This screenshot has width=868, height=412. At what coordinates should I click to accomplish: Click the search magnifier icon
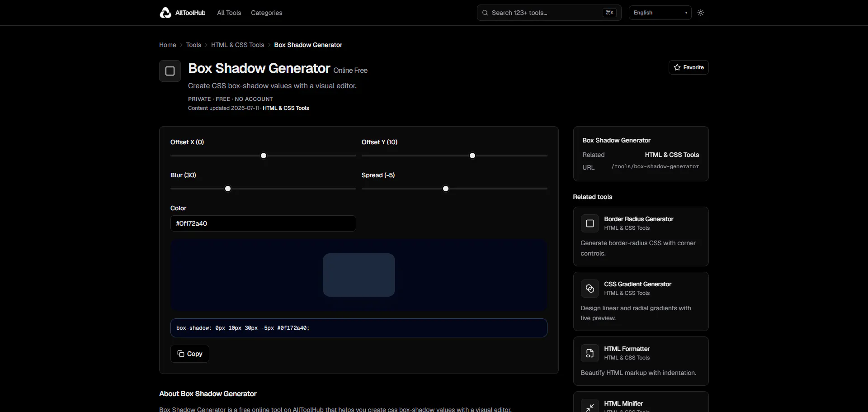pos(485,13)
